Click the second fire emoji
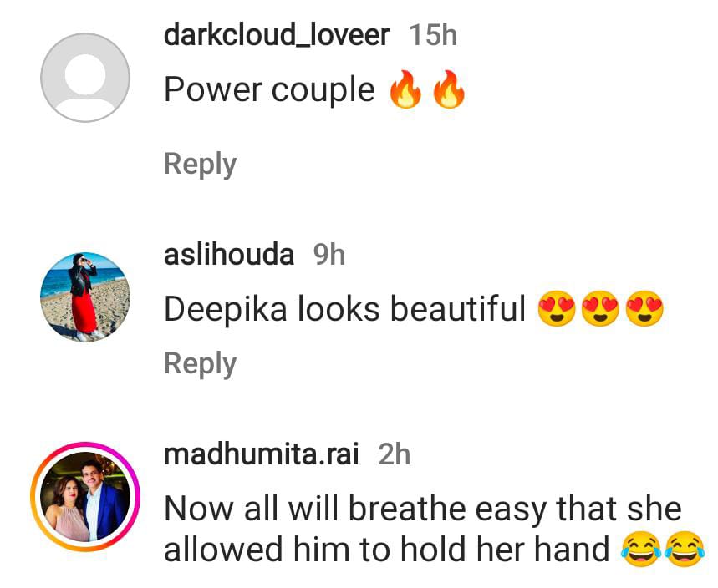The image size is (718, 588). tap(449, 89)
